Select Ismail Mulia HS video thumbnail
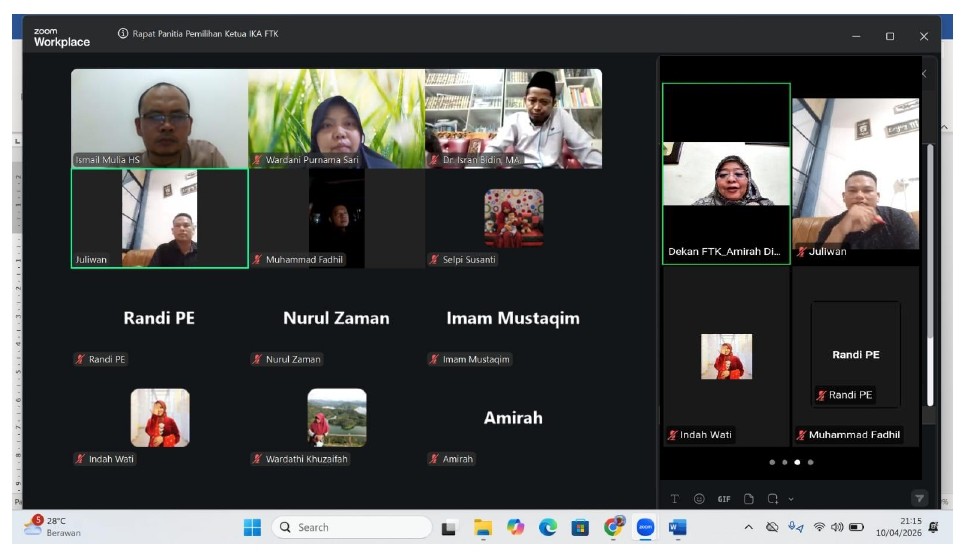 pyautogui.click(x=159, y=118)
